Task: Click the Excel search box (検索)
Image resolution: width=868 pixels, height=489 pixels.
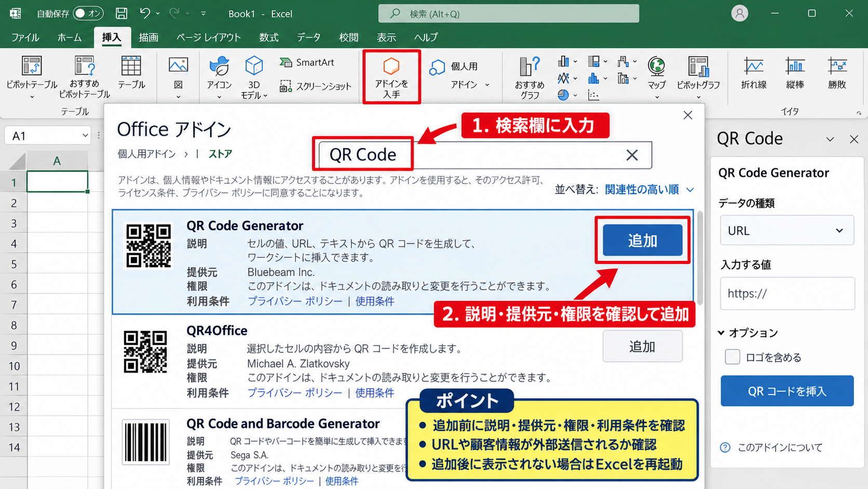Action: pyautogui.click(x=509, y=14)
